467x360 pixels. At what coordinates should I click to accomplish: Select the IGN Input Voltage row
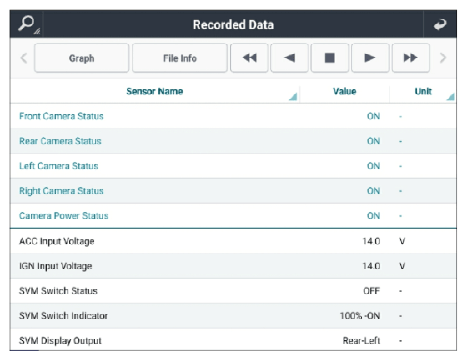pos(233,266)
